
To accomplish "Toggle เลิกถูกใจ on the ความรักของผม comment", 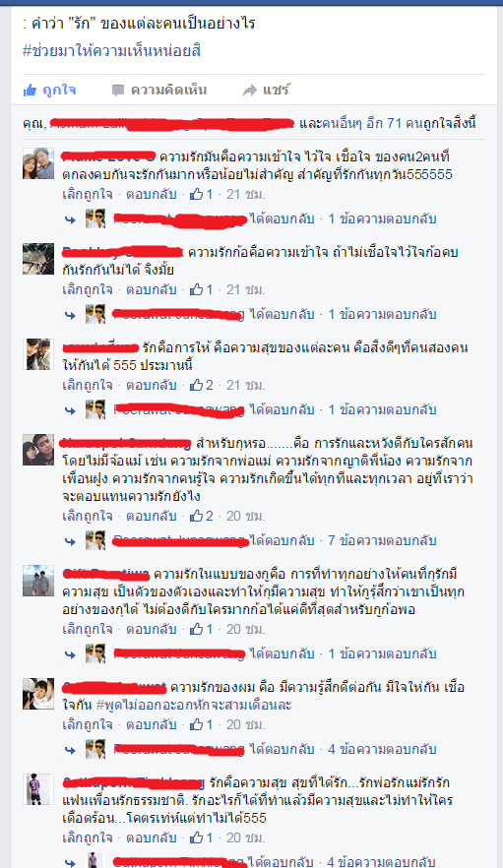I will pyautogui.click(x=88, y=724).
